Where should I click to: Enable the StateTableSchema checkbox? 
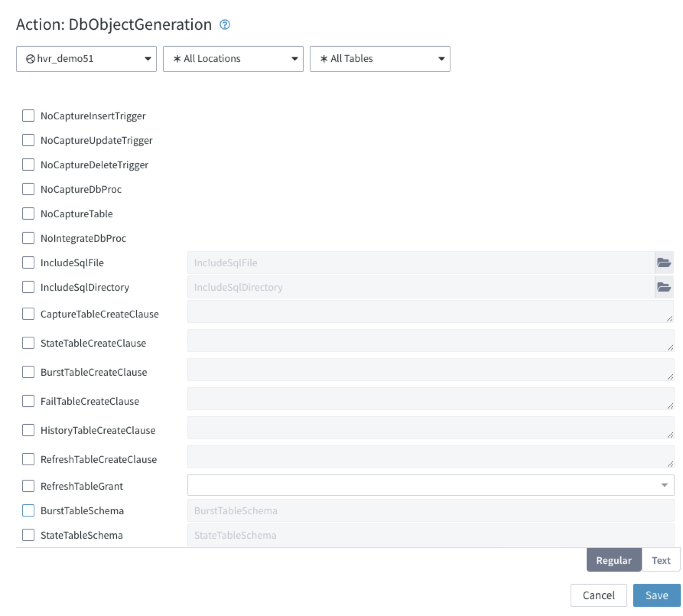[x=28, y=535]
